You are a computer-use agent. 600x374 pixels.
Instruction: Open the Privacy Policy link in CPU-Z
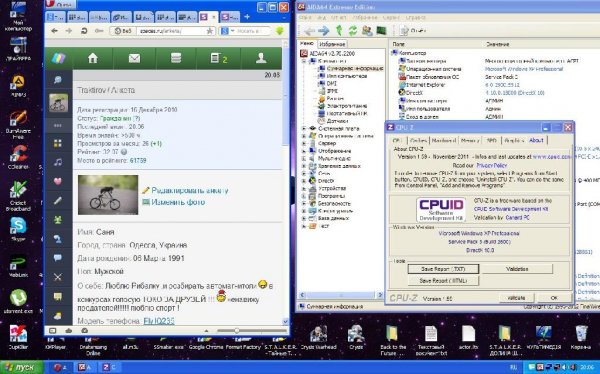tap(492, 165)
